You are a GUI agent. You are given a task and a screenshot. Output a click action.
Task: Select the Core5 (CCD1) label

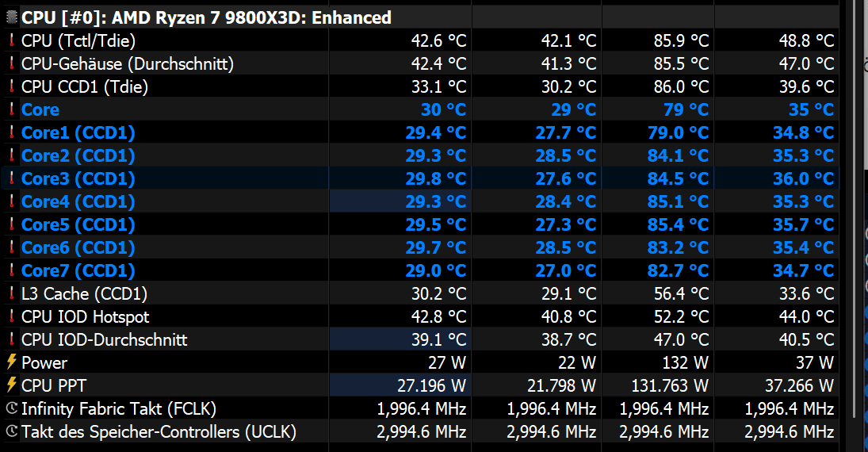tap(78, 225)
